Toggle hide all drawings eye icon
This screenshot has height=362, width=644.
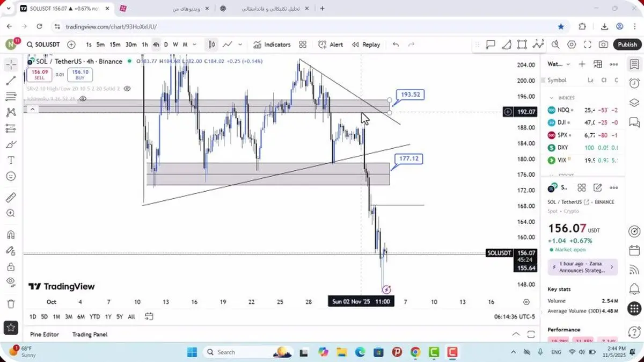tap(11, 283)
